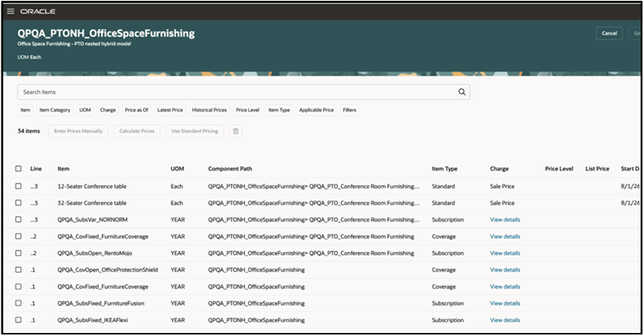Click Sale Price for 32-Seater Conference table
The width and height of the screenshot is (644, 336).
point(502,203)
